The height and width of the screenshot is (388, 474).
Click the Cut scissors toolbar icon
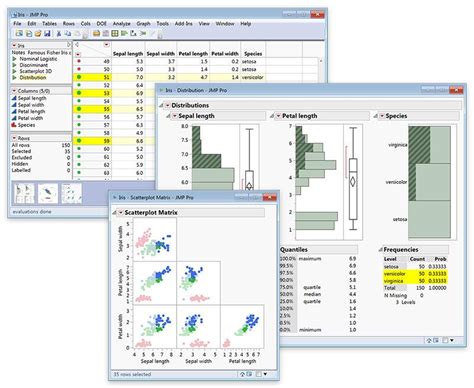59,33
